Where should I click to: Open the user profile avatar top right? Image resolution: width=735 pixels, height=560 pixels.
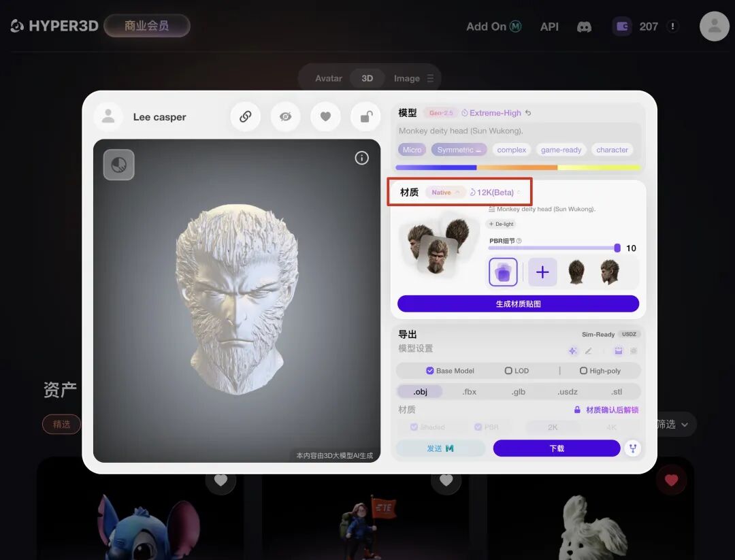[x=714, y=27]
